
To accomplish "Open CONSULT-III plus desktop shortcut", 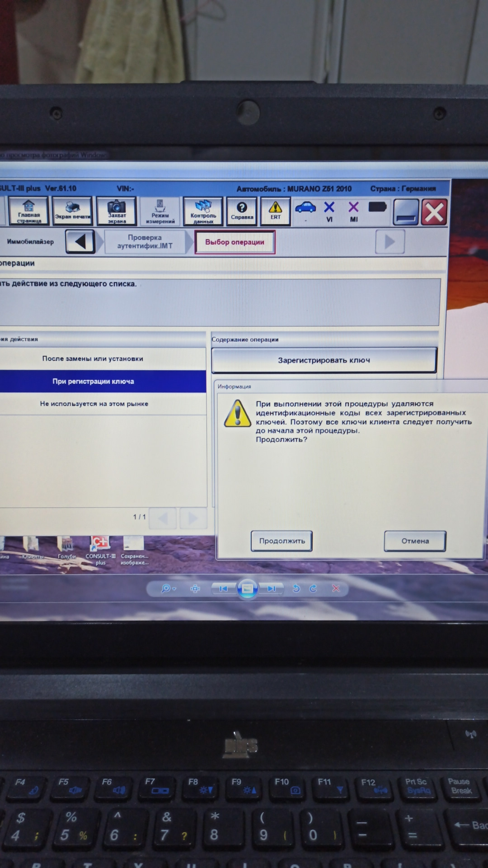I will click(x=100, y=551).
